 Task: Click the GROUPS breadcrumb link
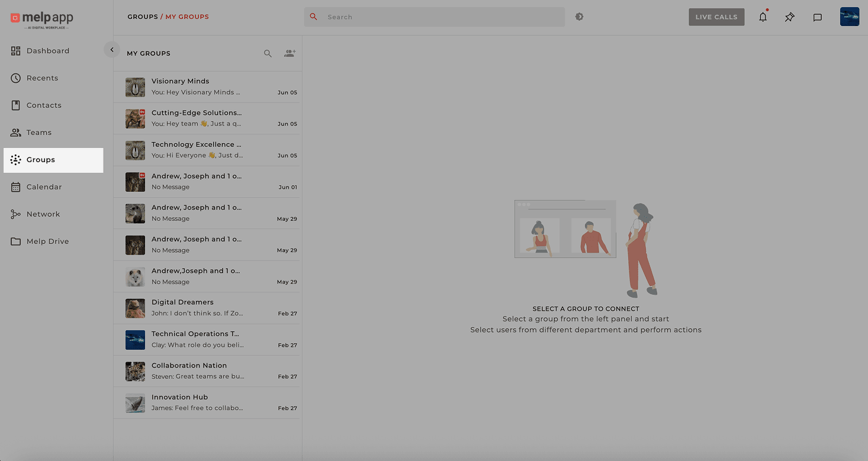coord(142,17)
